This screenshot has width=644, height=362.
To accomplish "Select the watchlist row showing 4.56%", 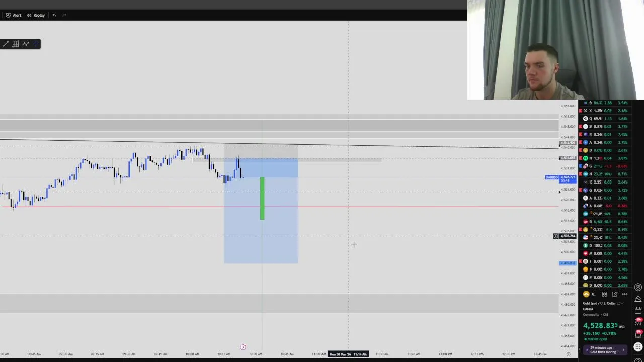I will [x=605, y=277].
